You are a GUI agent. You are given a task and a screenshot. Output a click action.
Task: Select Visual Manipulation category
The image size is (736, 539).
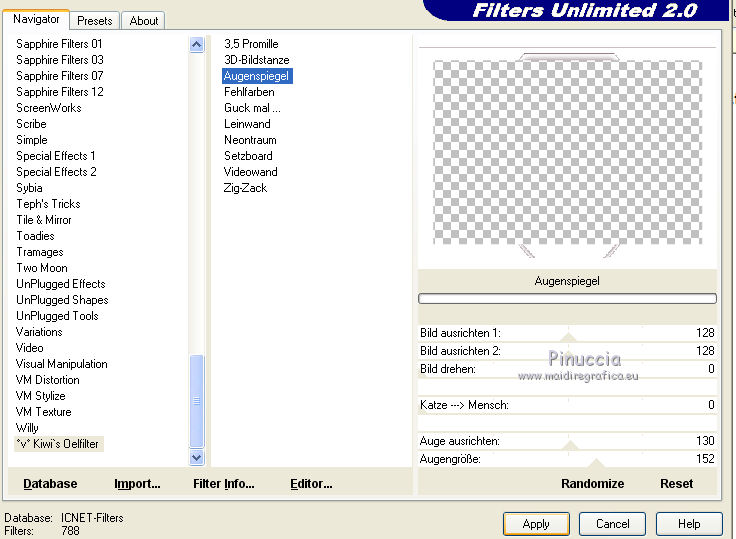click(61, 363)
